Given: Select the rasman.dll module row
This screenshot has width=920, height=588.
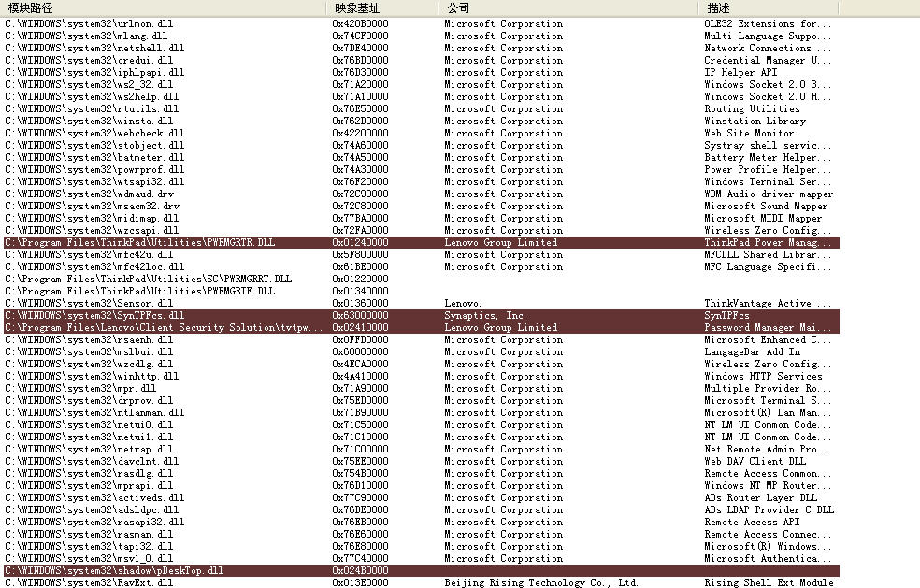Looking at the screenshot, I should pos(422,534).
